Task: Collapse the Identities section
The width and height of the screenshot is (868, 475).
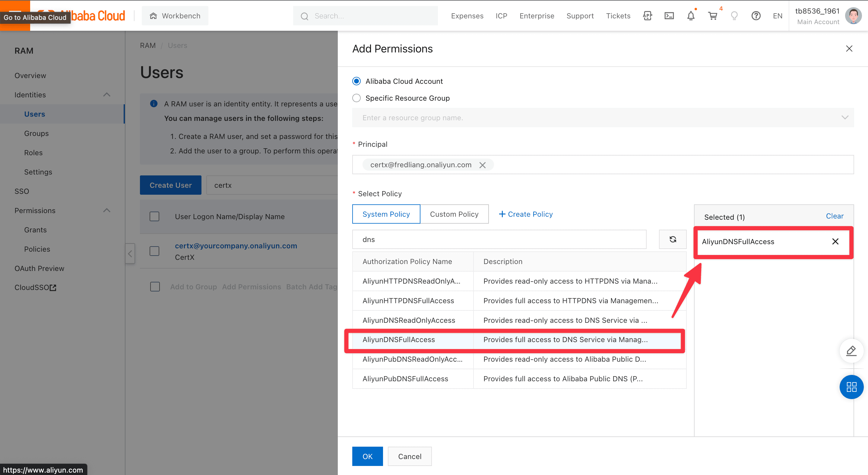Action: [106, 95]
